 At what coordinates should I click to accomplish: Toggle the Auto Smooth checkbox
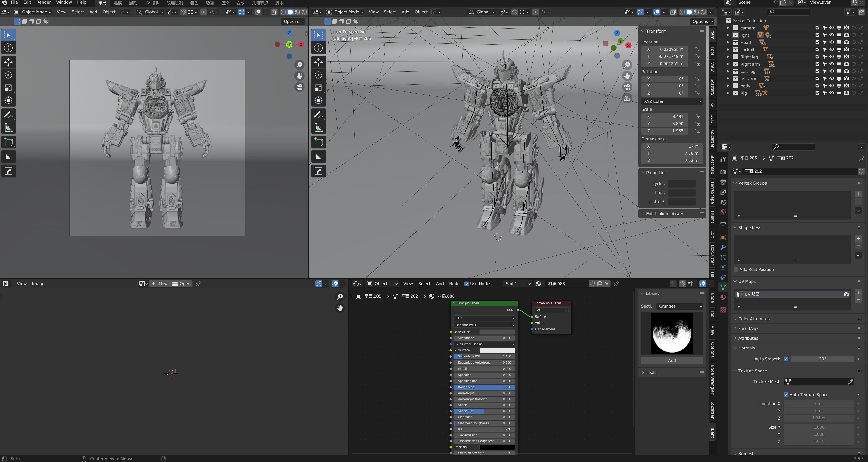pos(786,359)
